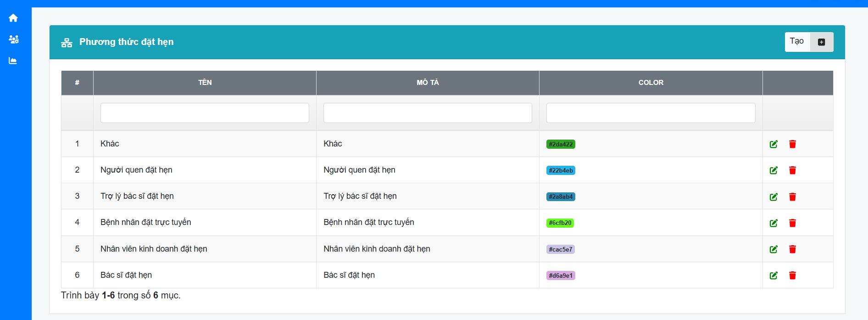Click the #d6a9e1 purple color badge

(x=561, y=275)
